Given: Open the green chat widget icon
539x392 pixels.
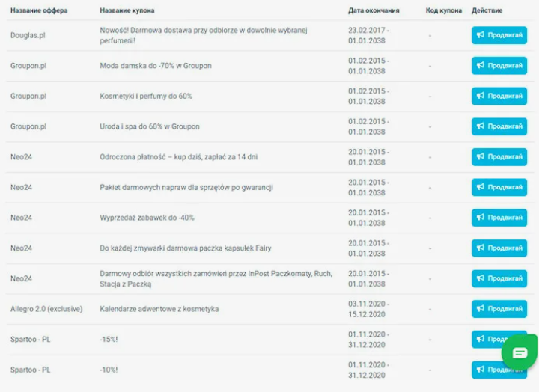Looking at the screenshot, I should (520, 352).
